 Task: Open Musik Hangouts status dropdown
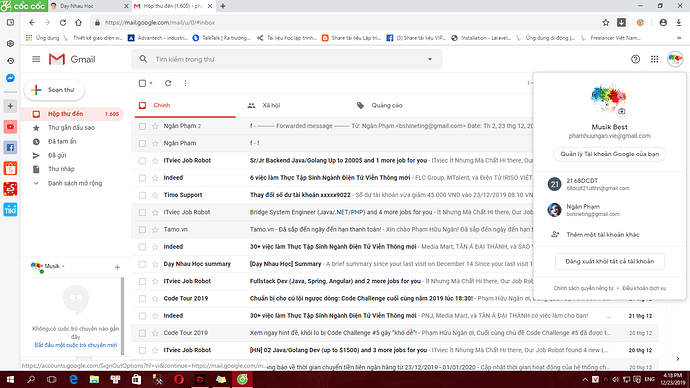(x=63, y=266)
